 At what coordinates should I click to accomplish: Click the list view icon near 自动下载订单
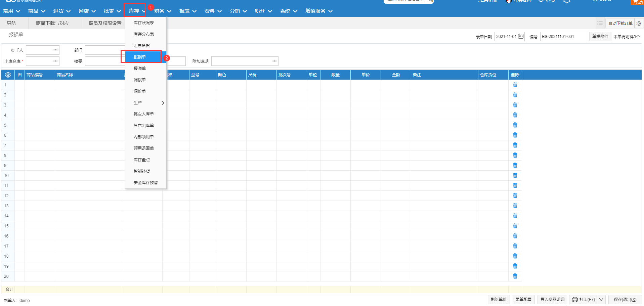coord(600,24)
